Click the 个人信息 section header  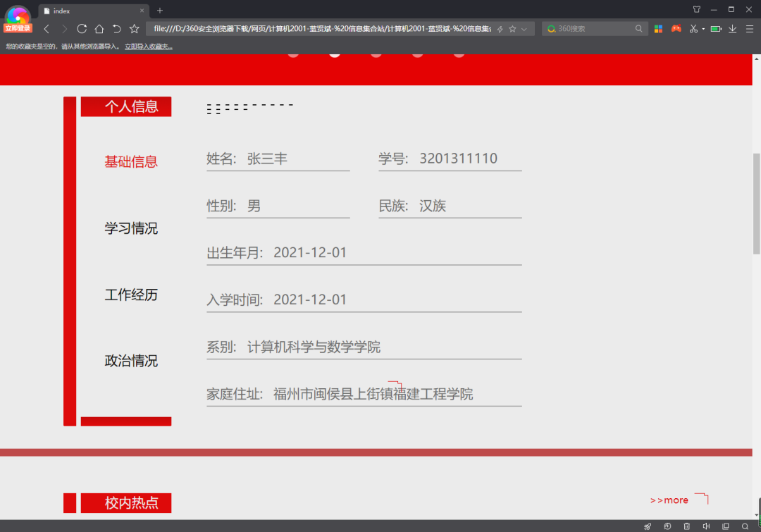126,106
